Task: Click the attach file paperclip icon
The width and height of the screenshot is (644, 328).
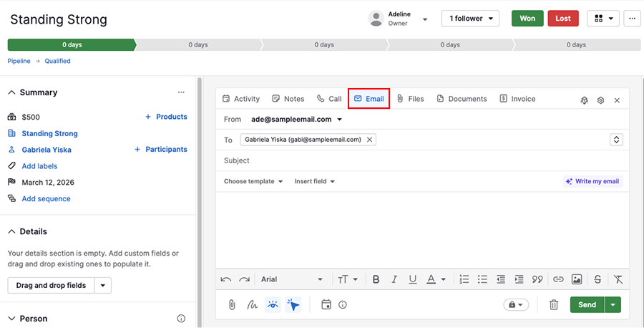Action: coord(232,305)
